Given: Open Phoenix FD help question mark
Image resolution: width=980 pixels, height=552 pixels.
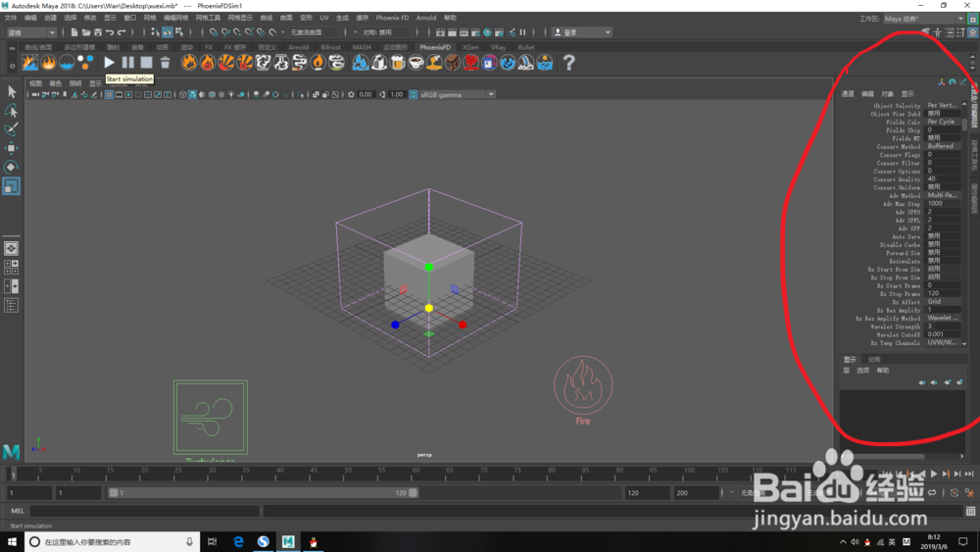Looking at the screenshot, I should (x=568, y=63).
